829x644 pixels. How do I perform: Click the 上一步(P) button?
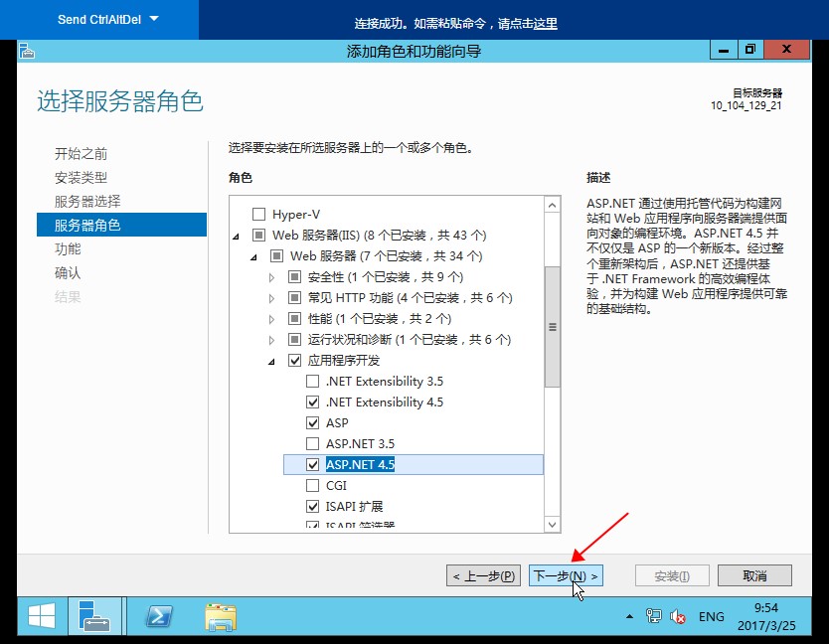(x=484, y=575)
